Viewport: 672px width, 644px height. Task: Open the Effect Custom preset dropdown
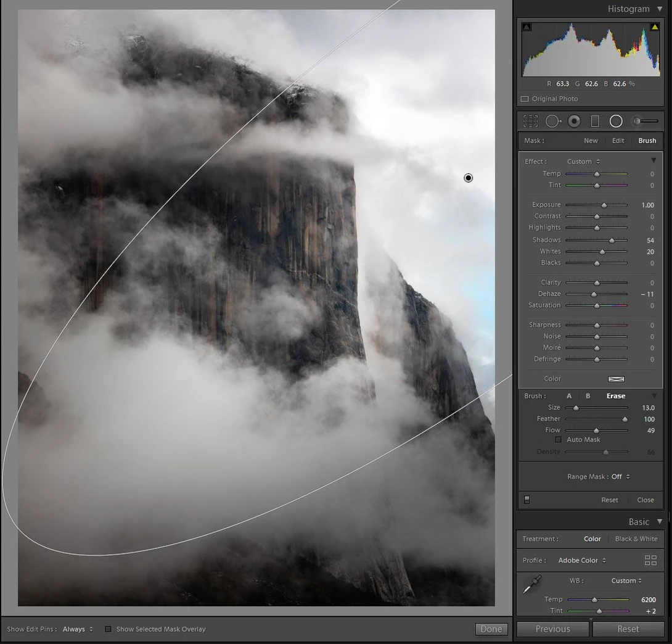pyautogui.click(x=583, y=162)
